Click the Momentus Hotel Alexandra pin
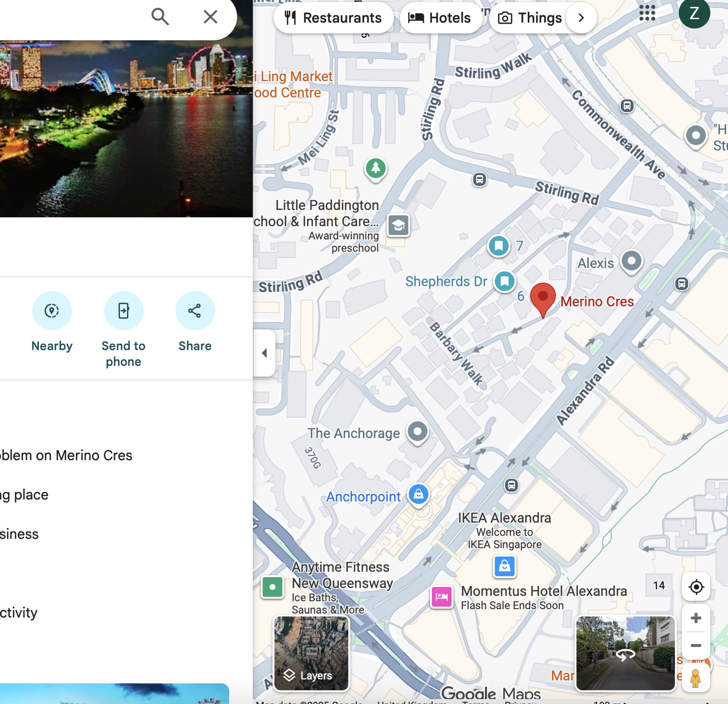 pos(441,597)
